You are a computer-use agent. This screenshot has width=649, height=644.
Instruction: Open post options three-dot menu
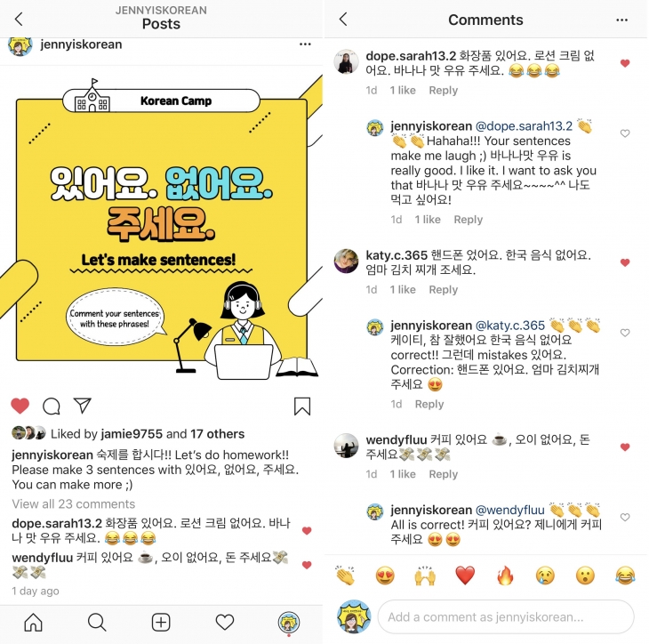pyautogui.click(x=305, y=44)
